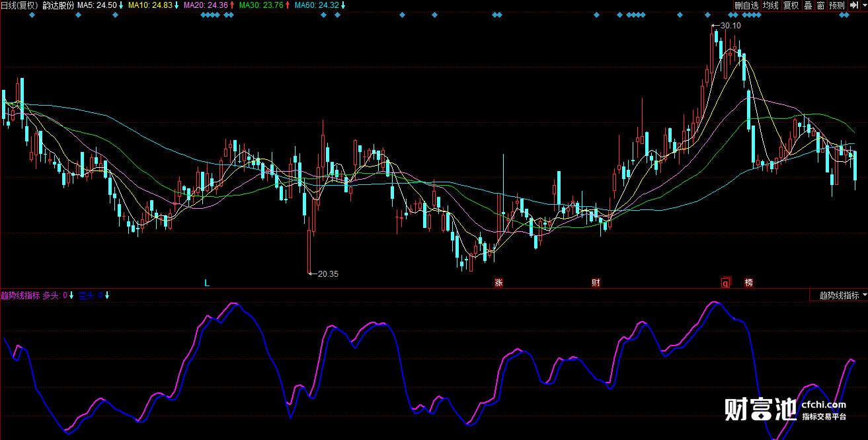Click the cyan L marker on timeline
The width and height of the screenshot is (868, 440).
(x=207, y=283)
